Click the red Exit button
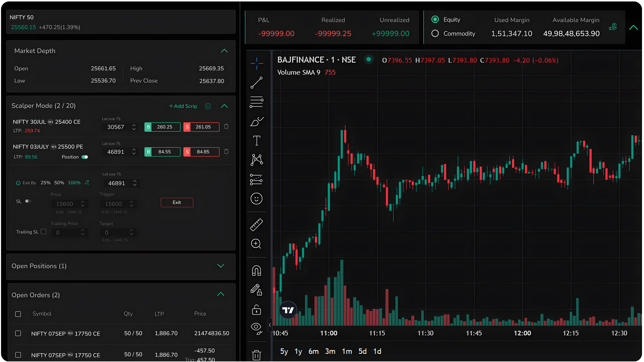This screenshot has width=644, height=362. coord(177,202)
